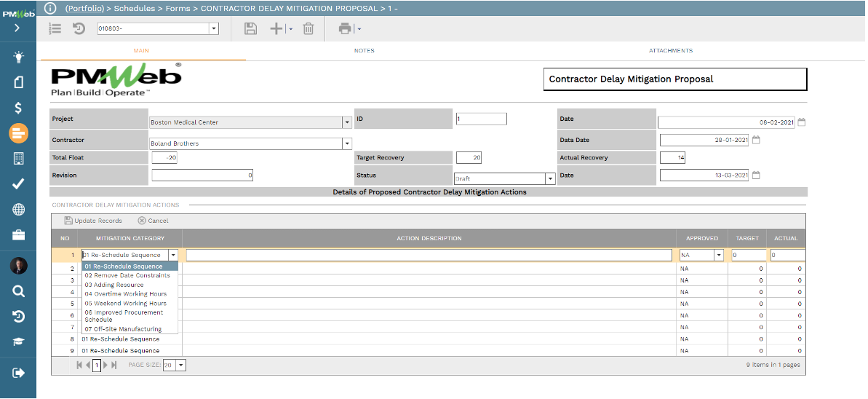This screenshot has height=399, width=868.
Task: Open calendar picker beside Data Date
Action: coord(756,141)
